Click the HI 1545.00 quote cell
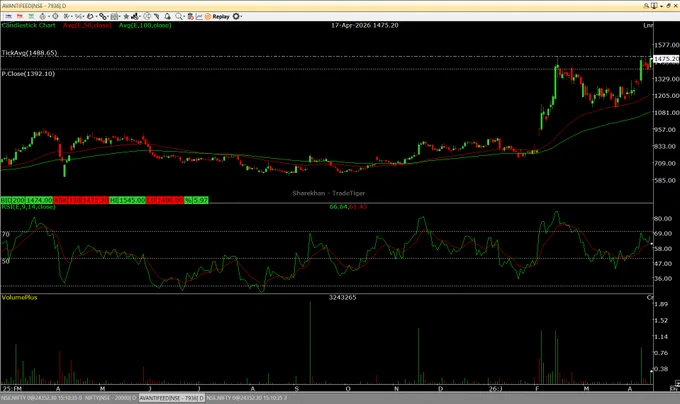Viewport: 680px width, 404px height. click(x=128, y=200)
